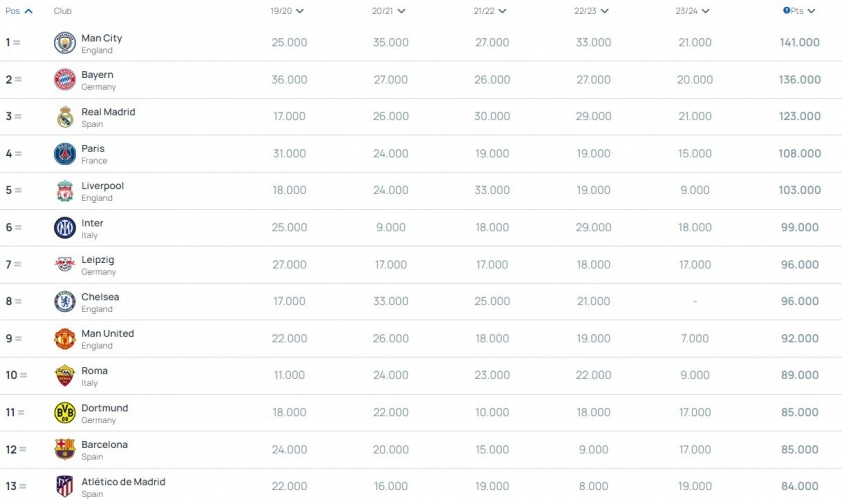This screenshot has width=842, height=499.
Task: Click the Paris club crest
Action: coord(65,154)
